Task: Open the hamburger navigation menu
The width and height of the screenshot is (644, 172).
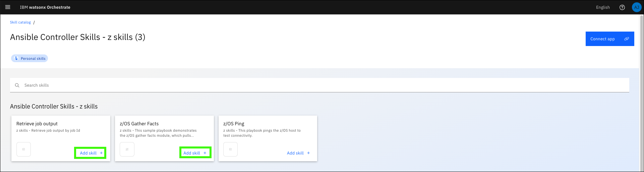Action: coord(8,7)
